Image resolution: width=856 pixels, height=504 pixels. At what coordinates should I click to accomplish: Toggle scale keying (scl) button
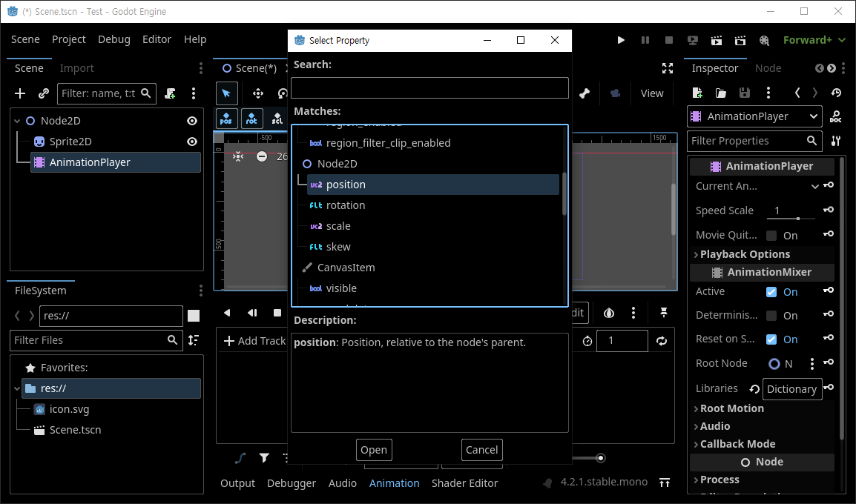click(277, 119)
